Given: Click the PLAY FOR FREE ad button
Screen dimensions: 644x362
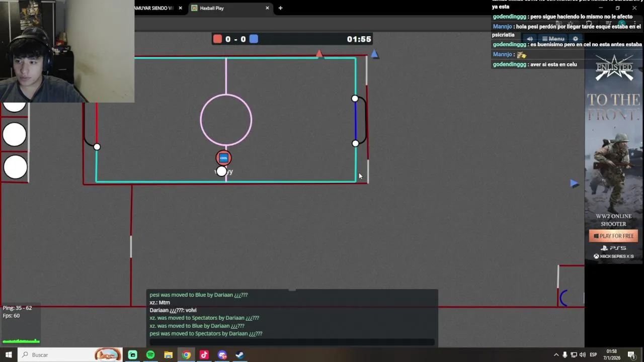Looking at the screenshot, I should 613,236.
